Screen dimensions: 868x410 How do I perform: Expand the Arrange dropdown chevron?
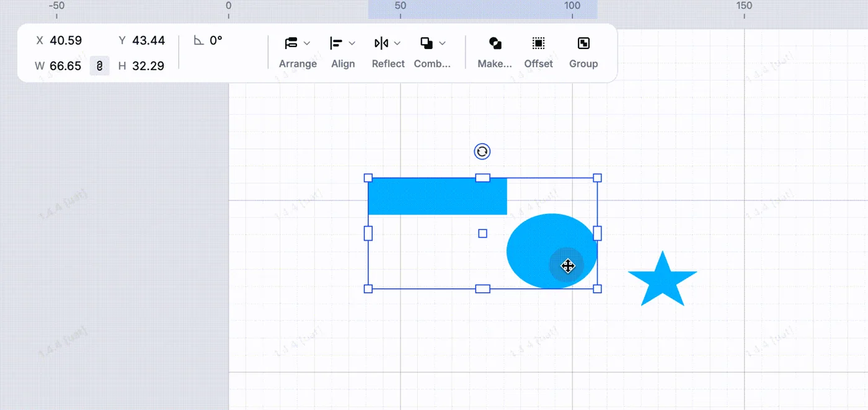(307, 43)
